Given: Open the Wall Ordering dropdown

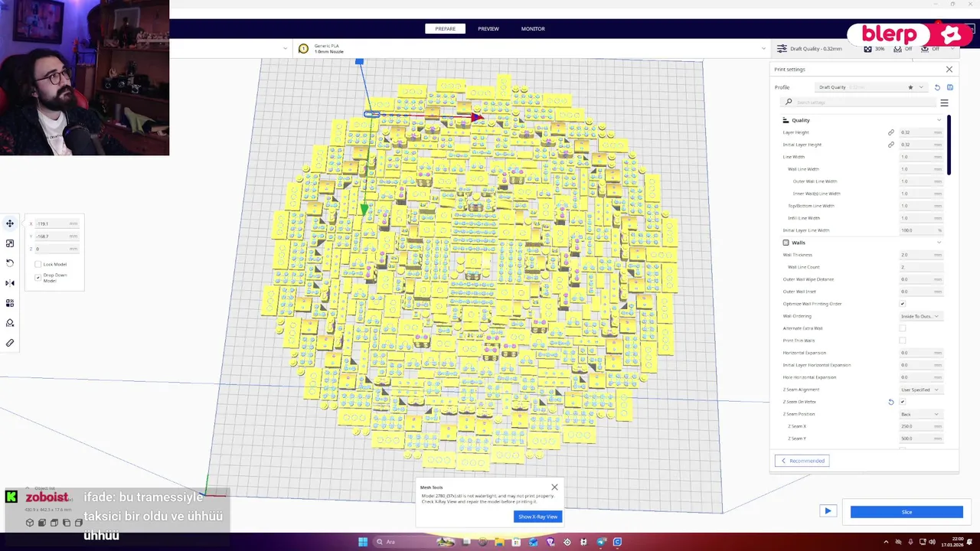Looking at the screenshot, I should pyautogui.click(x=920, y=316).
